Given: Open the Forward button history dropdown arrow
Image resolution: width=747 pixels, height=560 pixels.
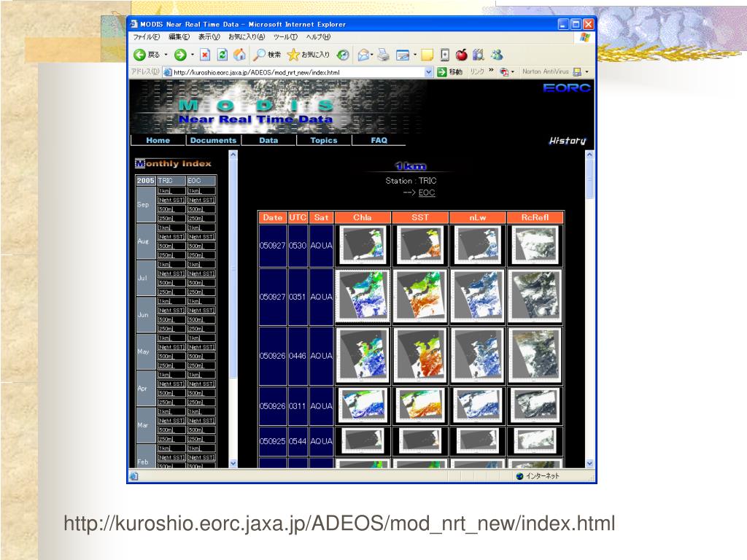Looking at the screenshot, I should (x=192, y=55).
